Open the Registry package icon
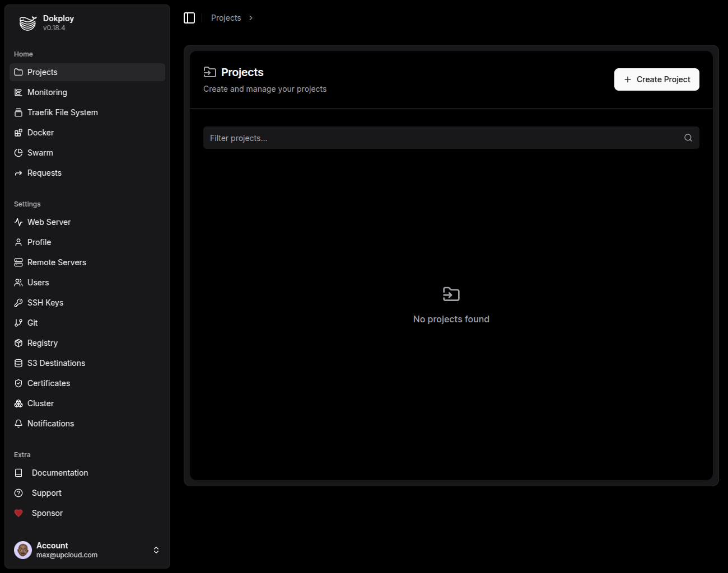The image size is (728, 573). point(18,343)
